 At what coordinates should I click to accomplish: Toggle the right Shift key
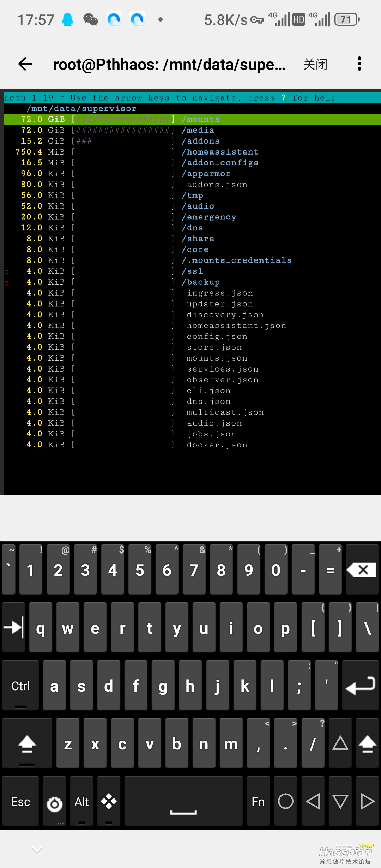pos(367,743)
